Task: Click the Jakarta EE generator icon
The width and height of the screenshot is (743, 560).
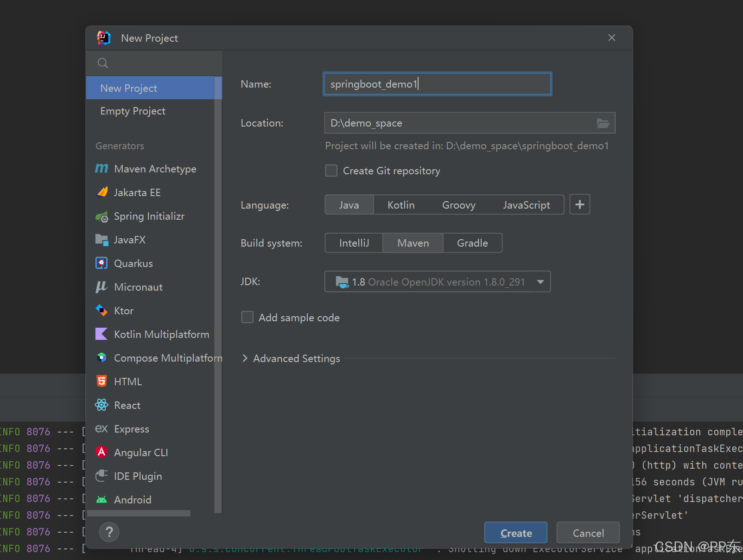Action: click(x=102, y=192)
